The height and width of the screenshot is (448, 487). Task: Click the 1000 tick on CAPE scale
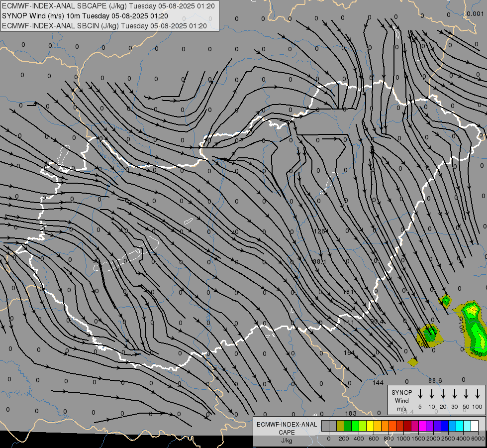pyautogui.click(x=403, y=439)
